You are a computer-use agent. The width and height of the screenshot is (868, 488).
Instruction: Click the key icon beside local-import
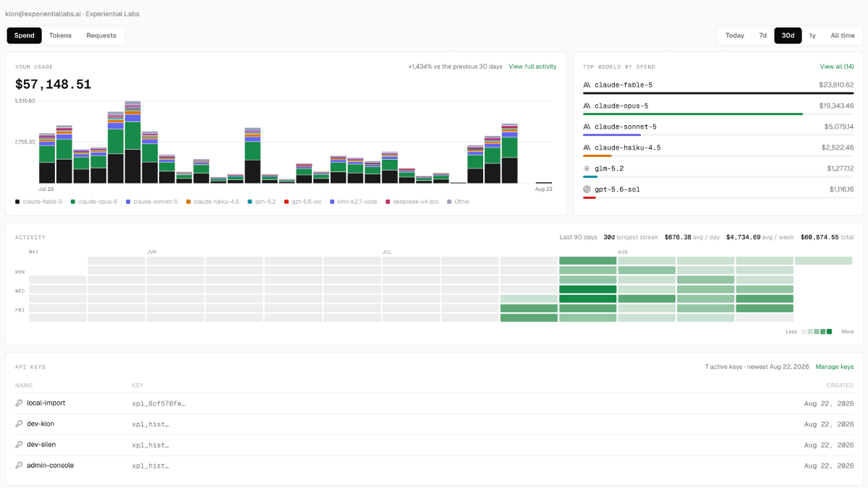pos(19,403)
